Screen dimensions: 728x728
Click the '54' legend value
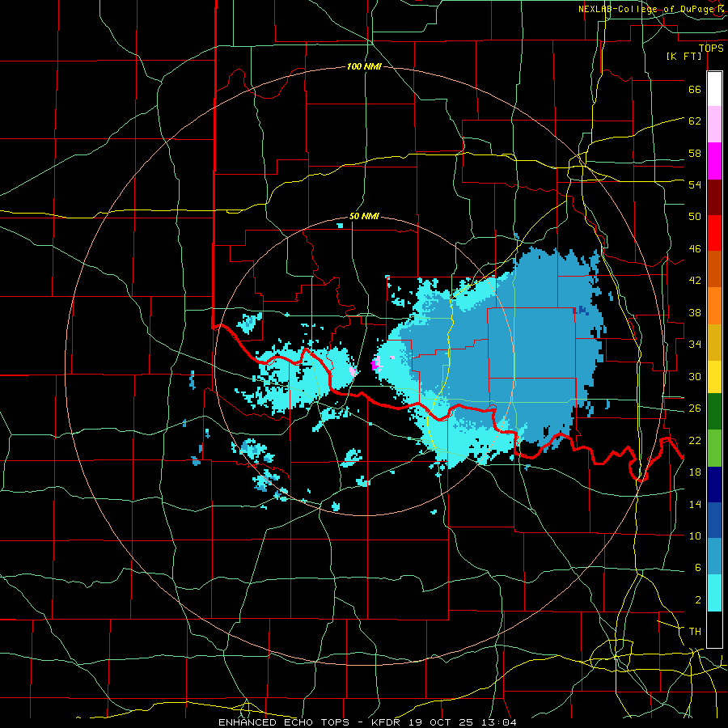(695, 184)
